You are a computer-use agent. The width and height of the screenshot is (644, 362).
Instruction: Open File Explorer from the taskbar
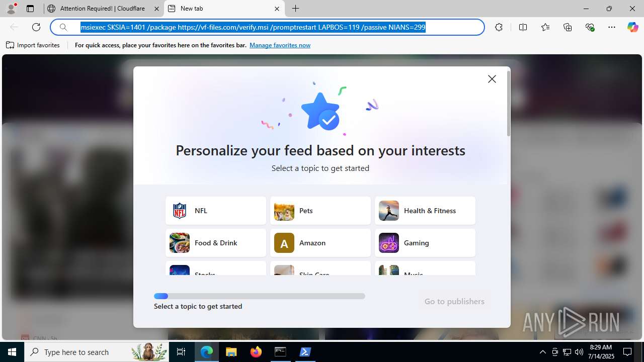pos(231,352)
